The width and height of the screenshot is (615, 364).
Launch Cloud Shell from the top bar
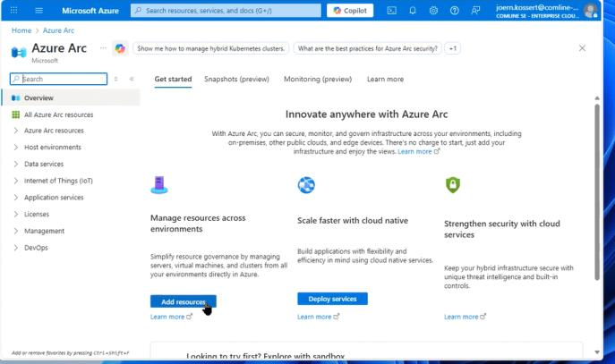391,11
